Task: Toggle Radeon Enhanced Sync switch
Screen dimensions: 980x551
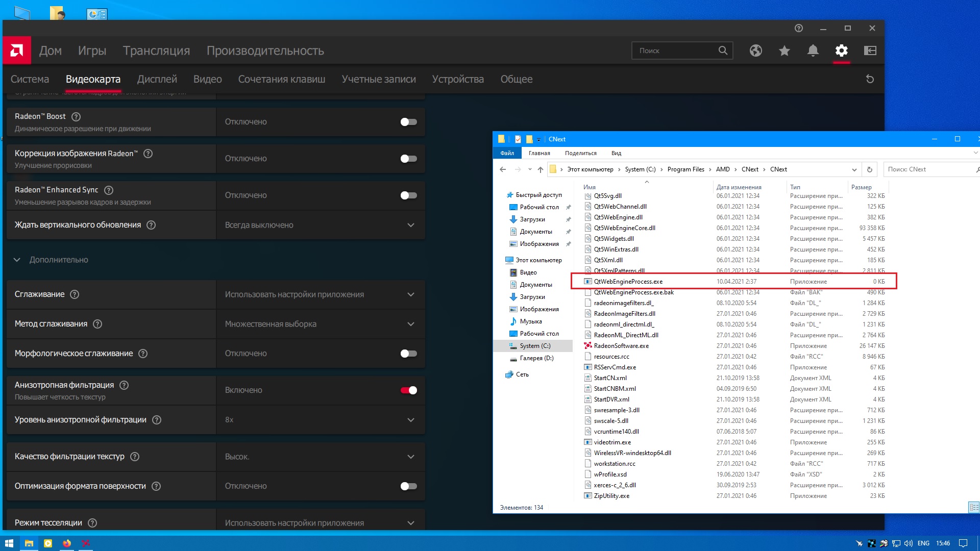Action: point(409,195)
